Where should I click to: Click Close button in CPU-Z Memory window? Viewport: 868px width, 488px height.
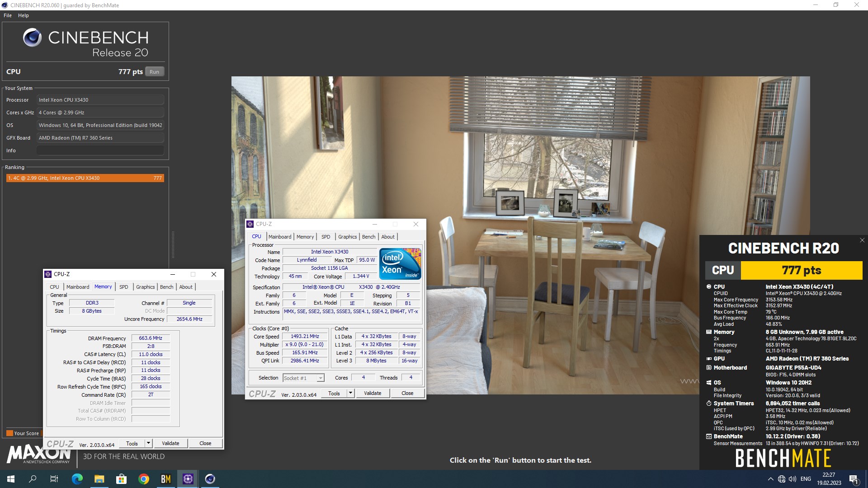(205, 443)
